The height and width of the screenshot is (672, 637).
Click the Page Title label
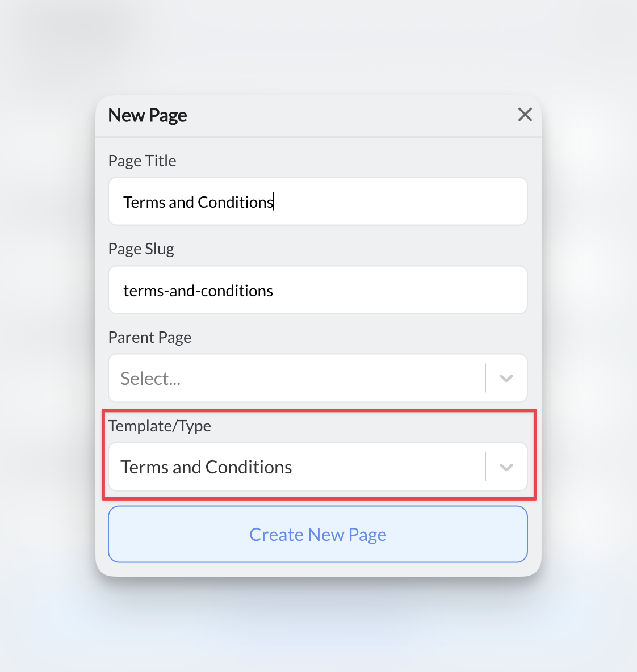142,161
